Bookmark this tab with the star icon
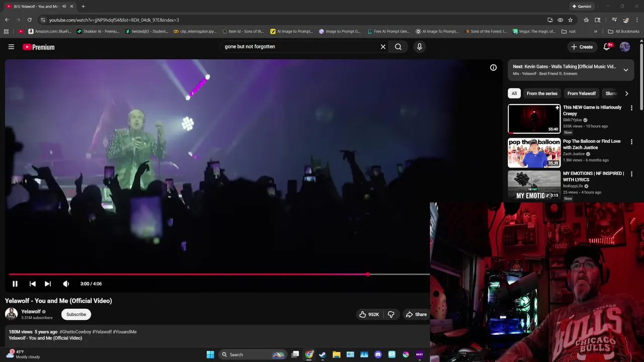Image resolution: width=644 pixels, height=362 pixels. click(x=570, y=20)
